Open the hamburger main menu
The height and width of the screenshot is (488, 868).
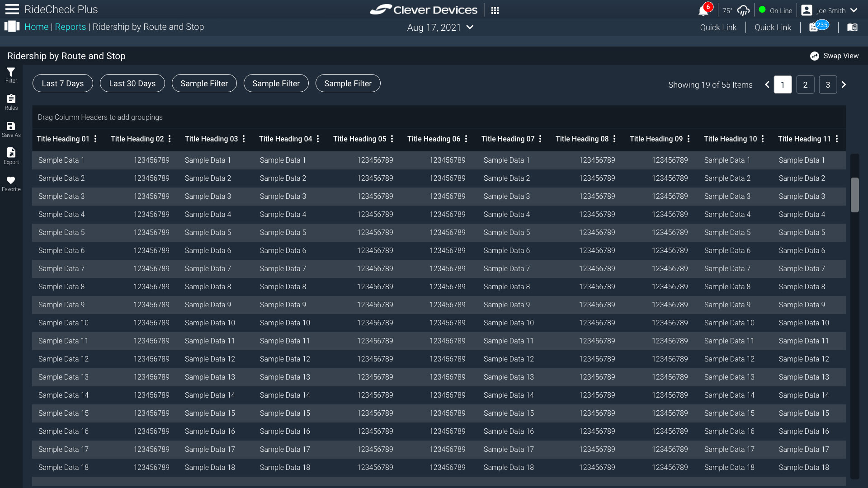(x=12, y=9)
